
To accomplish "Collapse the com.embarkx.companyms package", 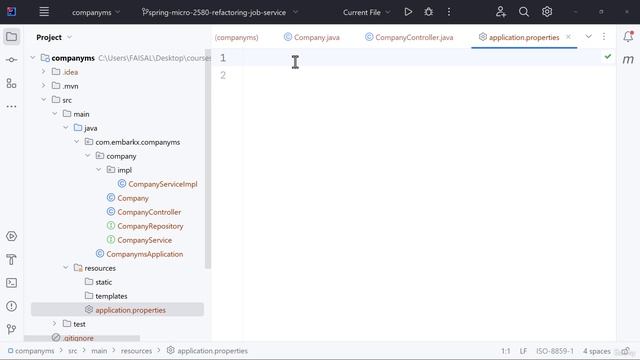I will click(77, 142).
